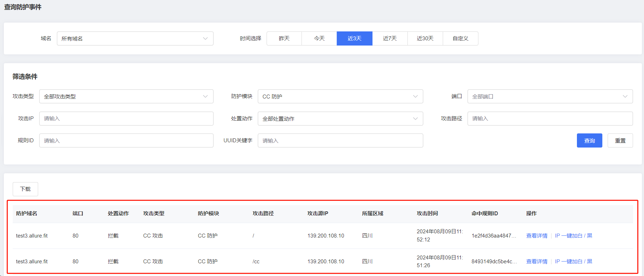Click the 重置 reset button
Viewport: 644px width, 276px height.
(620, 140)
